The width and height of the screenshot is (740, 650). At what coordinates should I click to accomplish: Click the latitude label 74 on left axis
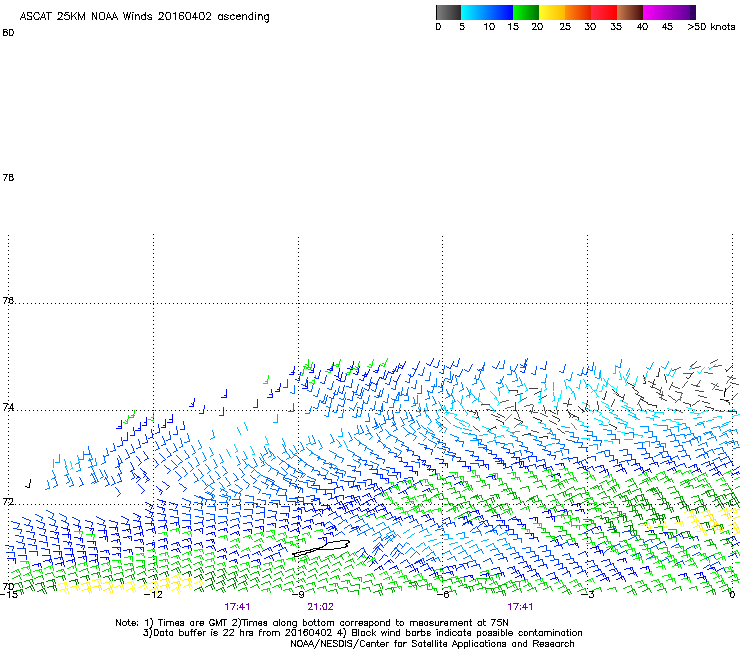point(8,407)
